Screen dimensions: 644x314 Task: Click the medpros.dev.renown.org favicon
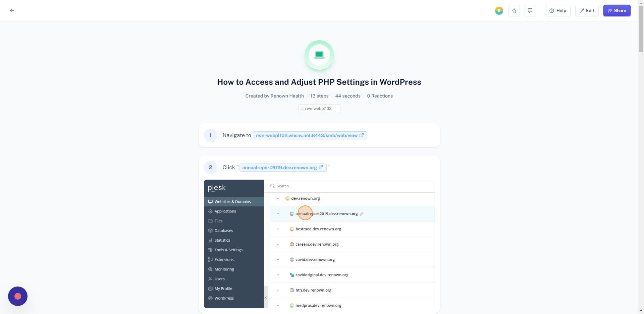click(292, 306)
